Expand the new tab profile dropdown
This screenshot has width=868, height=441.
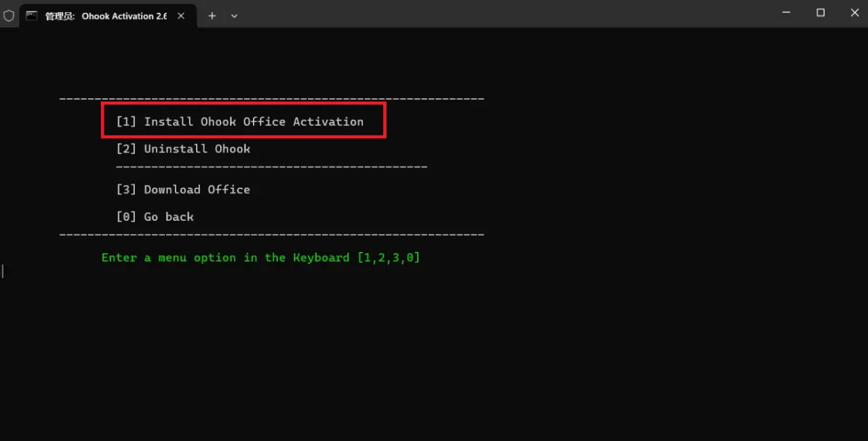pyautogui.click(x=234, y=16)
